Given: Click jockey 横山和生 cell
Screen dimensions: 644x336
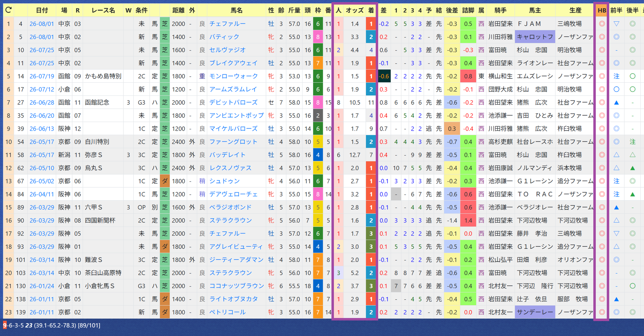Looking at the screenshot, I should [500, 76].
